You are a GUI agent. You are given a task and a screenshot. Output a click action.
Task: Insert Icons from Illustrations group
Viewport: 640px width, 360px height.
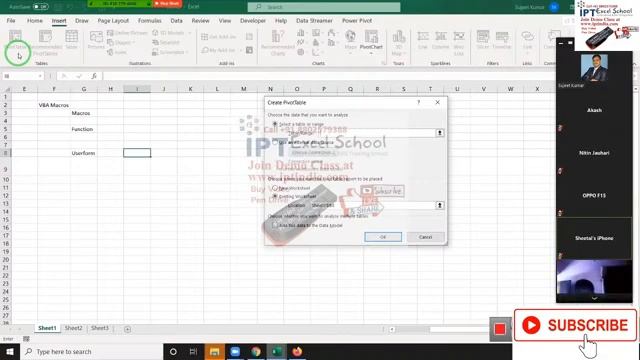click(x=118, y=52)
